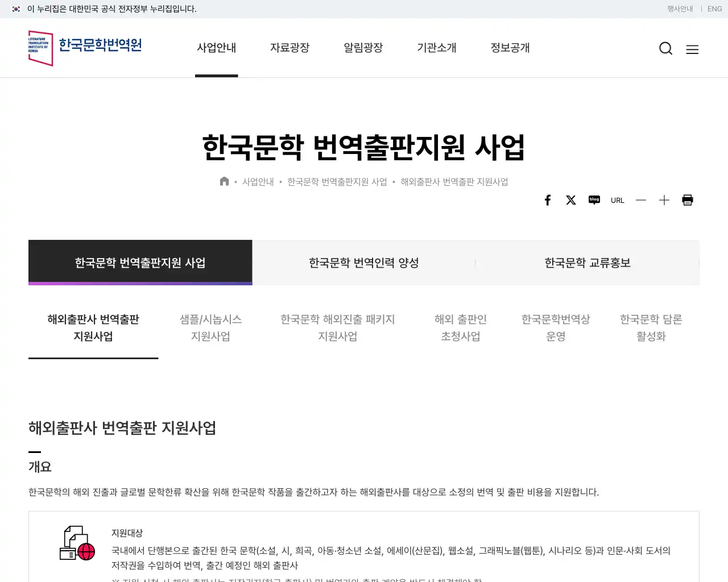Switch the site to English via ENG
The image size is (728, 582).
(714, 9)
